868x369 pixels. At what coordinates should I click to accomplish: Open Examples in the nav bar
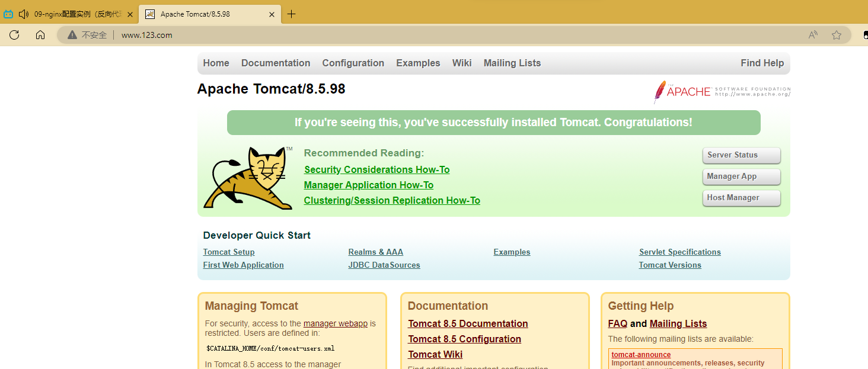pos(418,63)
